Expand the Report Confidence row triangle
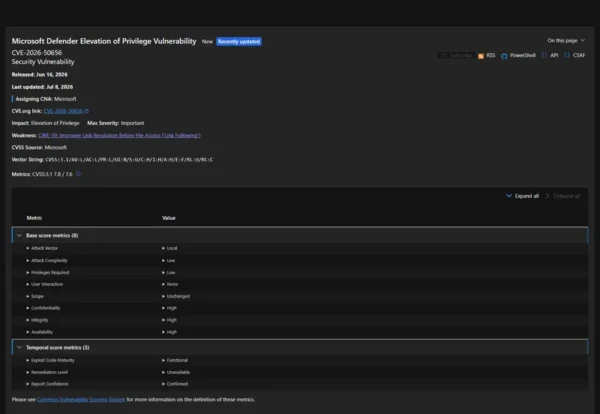The height and width of the screenshot is (414, 600). (x=28, y=384)
